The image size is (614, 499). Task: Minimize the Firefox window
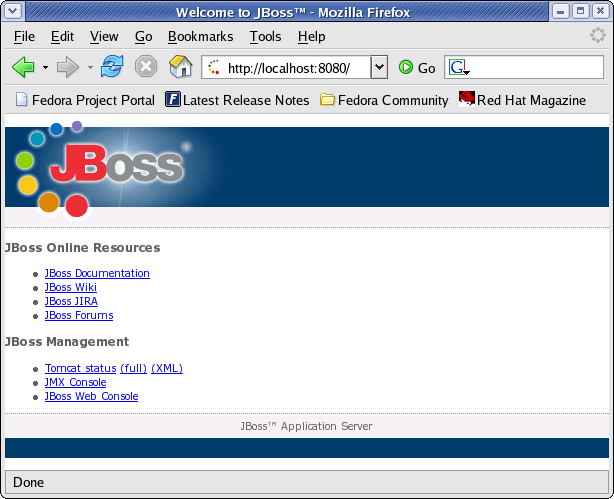pyautogui.click(x=560, y=11)
